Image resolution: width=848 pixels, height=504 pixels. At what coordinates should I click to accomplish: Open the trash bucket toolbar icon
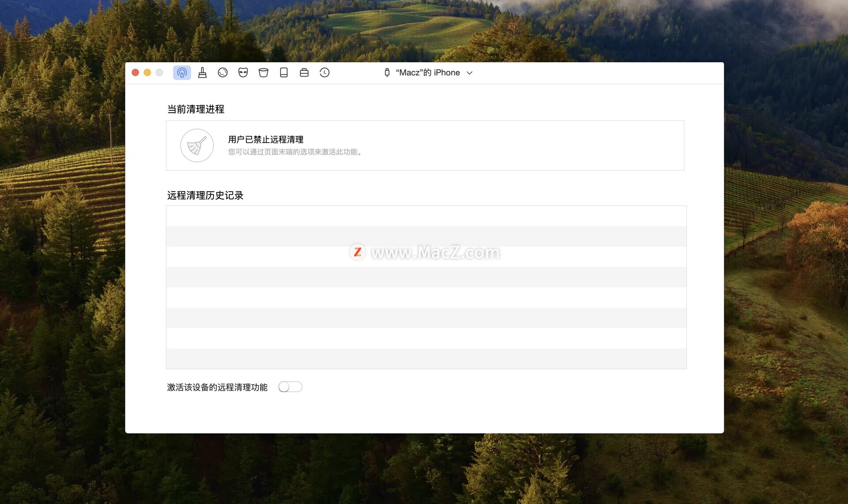point(263,72)
